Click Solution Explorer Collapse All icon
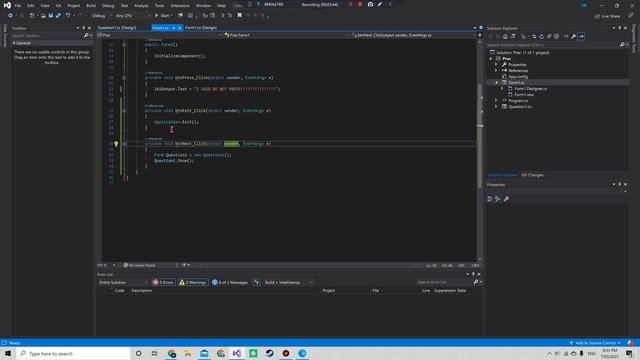 [549, 36]
